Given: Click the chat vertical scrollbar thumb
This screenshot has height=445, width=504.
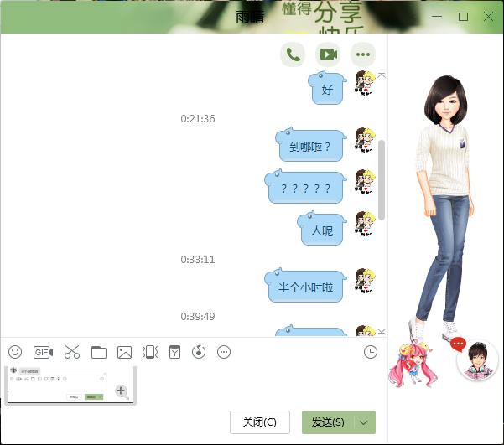Looking at the screenshot, I should (x=382, y=180).
